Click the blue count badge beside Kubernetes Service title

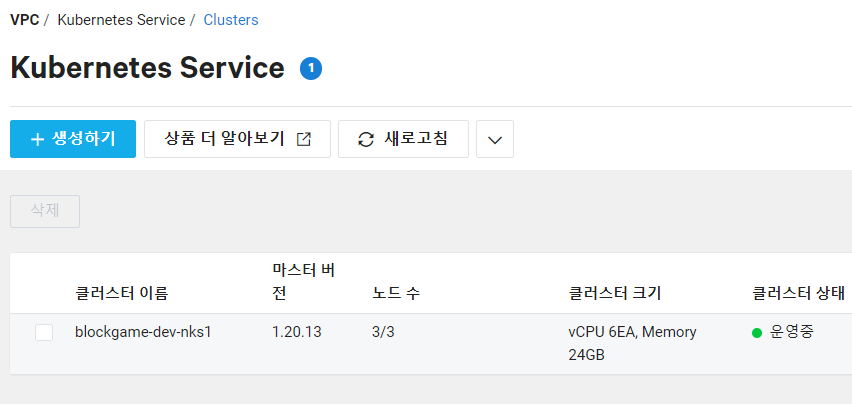[x=311, y=68]
